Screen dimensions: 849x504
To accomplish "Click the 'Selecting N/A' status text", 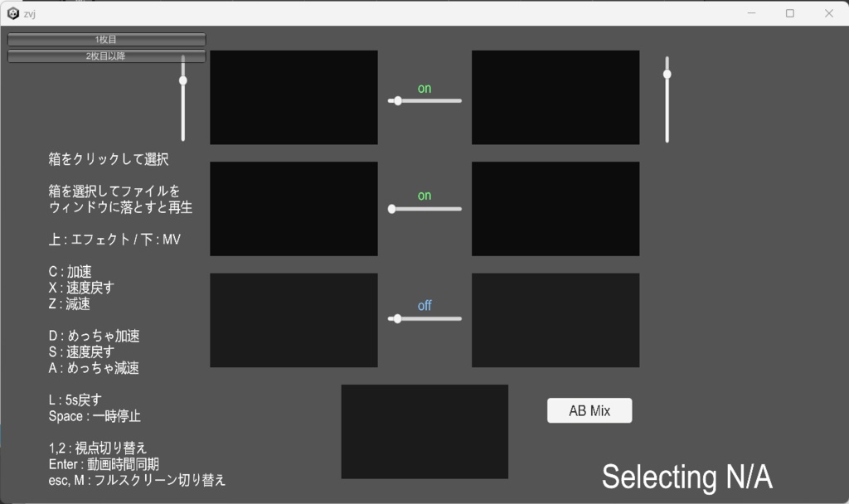I will coord(687,477).
